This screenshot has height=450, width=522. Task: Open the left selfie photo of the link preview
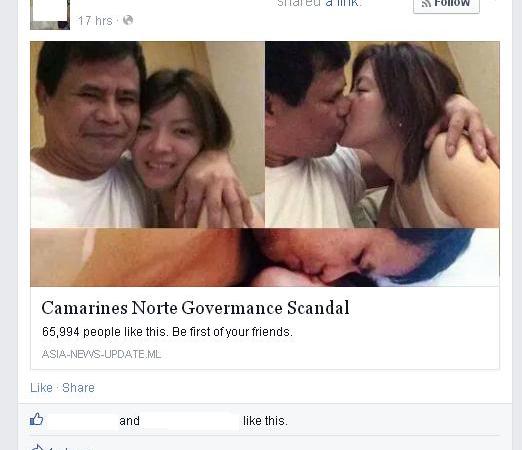click(147, 134)
